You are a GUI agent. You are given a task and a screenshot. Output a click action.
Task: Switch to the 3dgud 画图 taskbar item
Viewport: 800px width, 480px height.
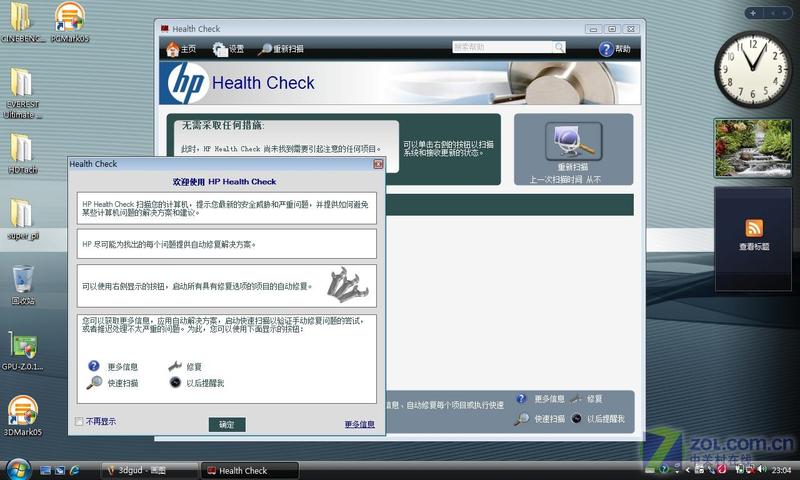tap(149, 470)
